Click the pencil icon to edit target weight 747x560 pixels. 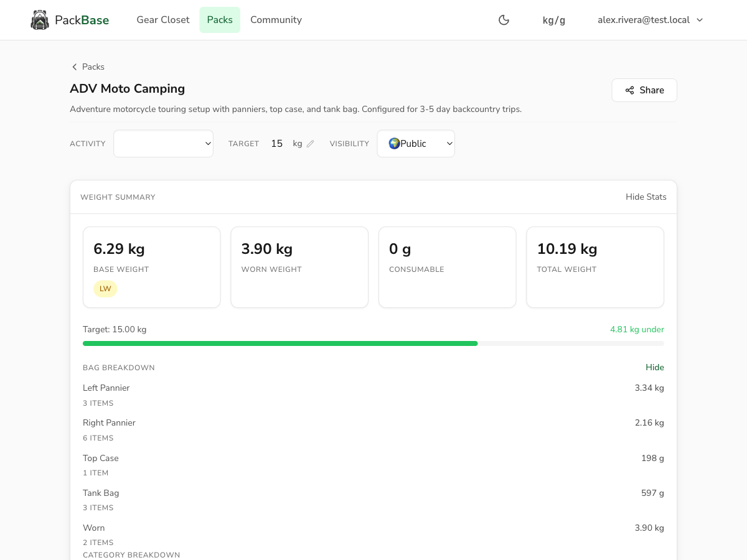311,144
